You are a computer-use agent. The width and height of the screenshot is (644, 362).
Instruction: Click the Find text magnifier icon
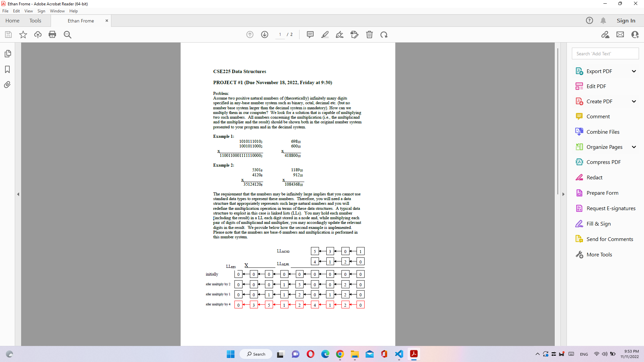click(x=67, y=35)
